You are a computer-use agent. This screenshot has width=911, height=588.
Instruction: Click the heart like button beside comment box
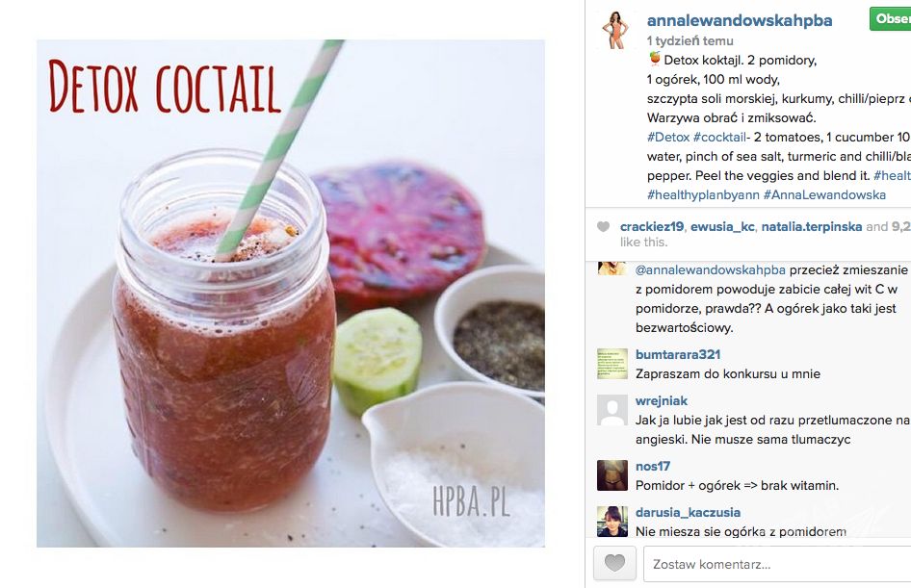(x=614, y=562)
